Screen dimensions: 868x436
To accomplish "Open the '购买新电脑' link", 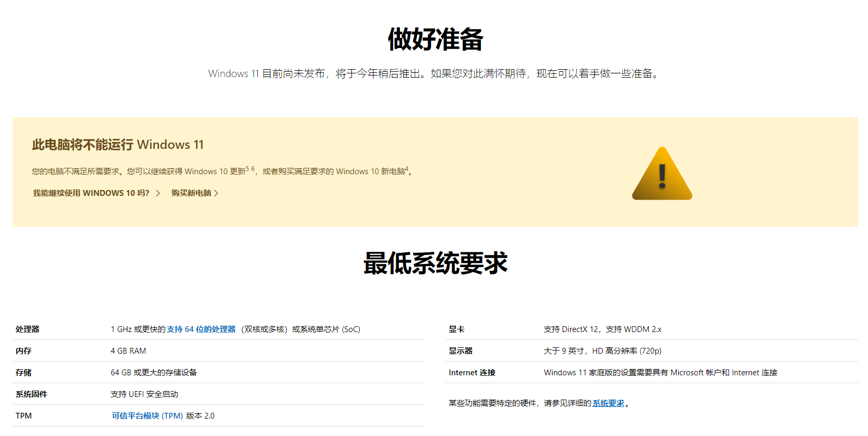I will tap(191, 193).
